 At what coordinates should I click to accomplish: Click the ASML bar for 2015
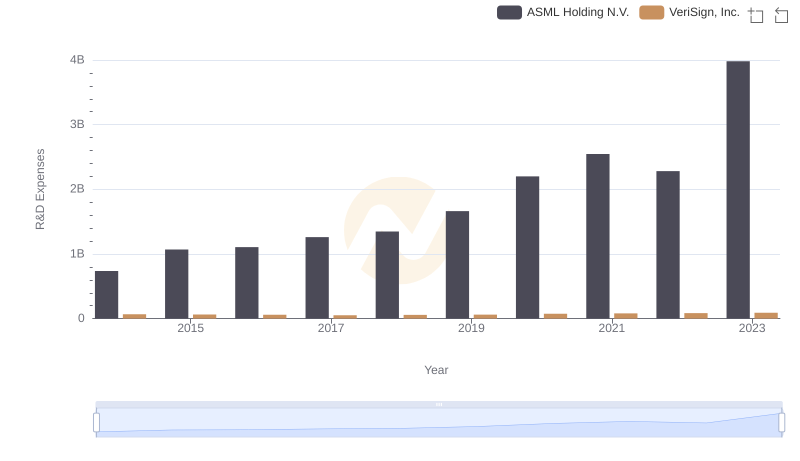click(x=177, y=284)
